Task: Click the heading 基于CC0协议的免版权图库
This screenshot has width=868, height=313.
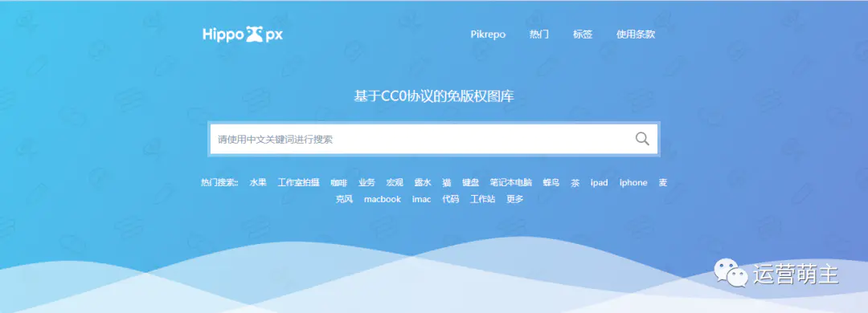Action: coord(434,96)
